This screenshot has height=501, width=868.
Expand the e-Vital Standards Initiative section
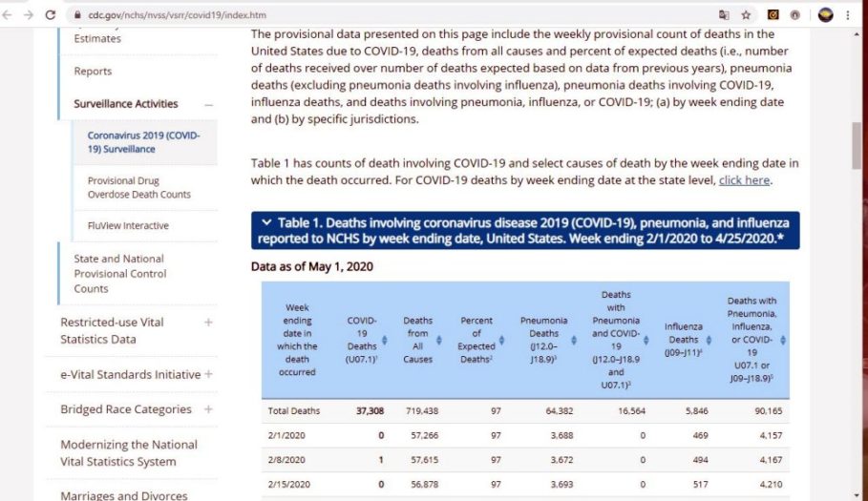pos(209,374)
